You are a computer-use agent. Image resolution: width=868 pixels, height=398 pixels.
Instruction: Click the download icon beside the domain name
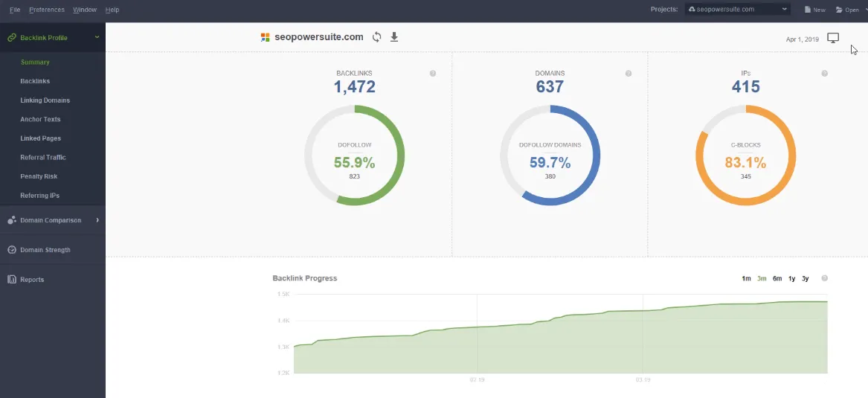tap(394, 37)
